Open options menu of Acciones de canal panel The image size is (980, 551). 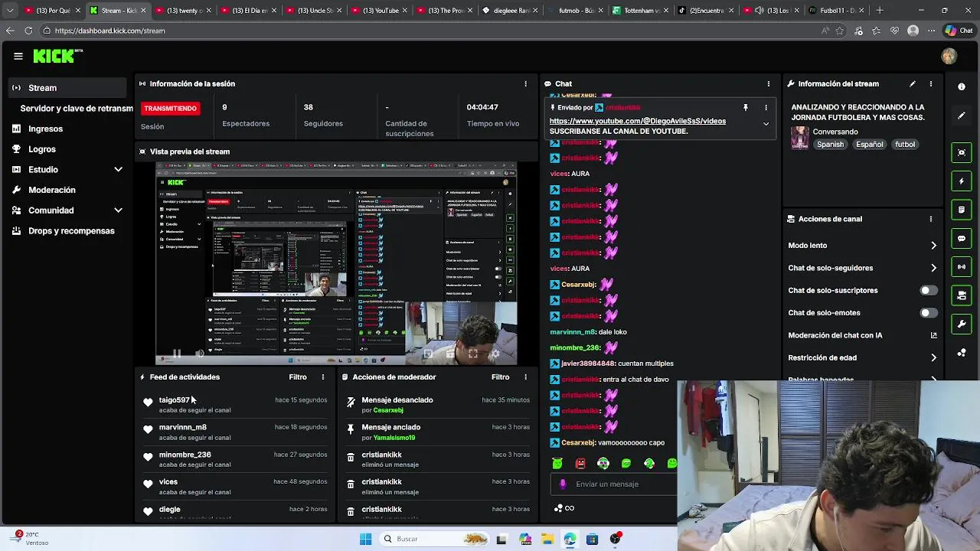[931, 219]
